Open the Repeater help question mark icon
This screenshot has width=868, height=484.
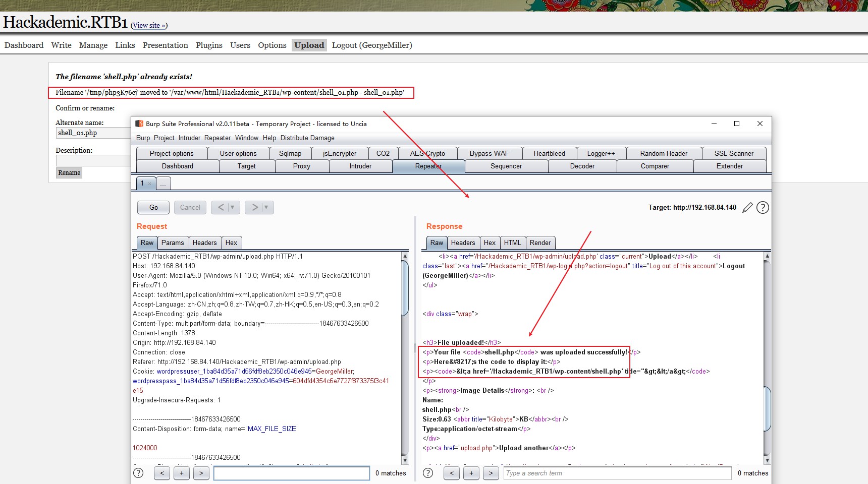pyautogui.click(x=763, y=207)
